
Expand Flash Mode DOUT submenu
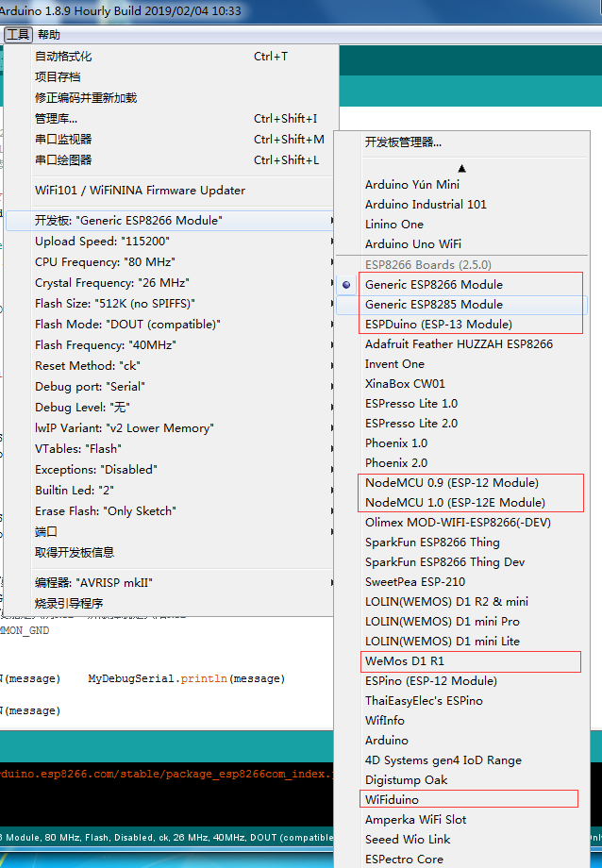[170, 325]
